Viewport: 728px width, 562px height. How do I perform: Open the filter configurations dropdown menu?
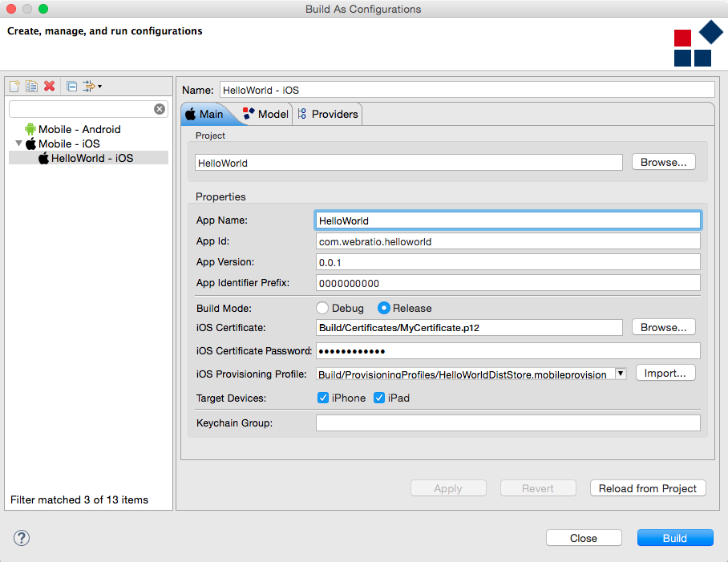pyautogui.click(x=92, y=87)
